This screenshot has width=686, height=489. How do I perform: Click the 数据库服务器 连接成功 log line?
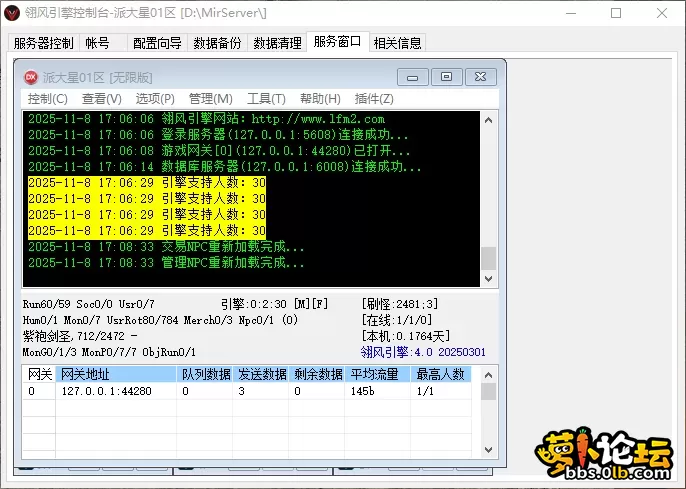224,167
